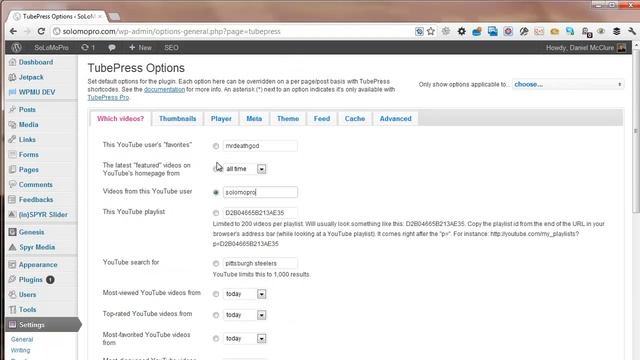Open Top-rated "today" dropdown

click(245, 315)
